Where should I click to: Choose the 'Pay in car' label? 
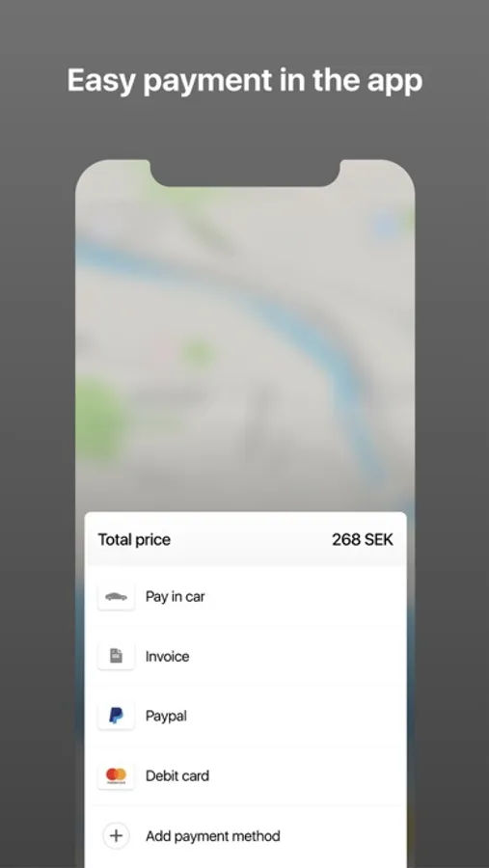(x=175, y=597)
